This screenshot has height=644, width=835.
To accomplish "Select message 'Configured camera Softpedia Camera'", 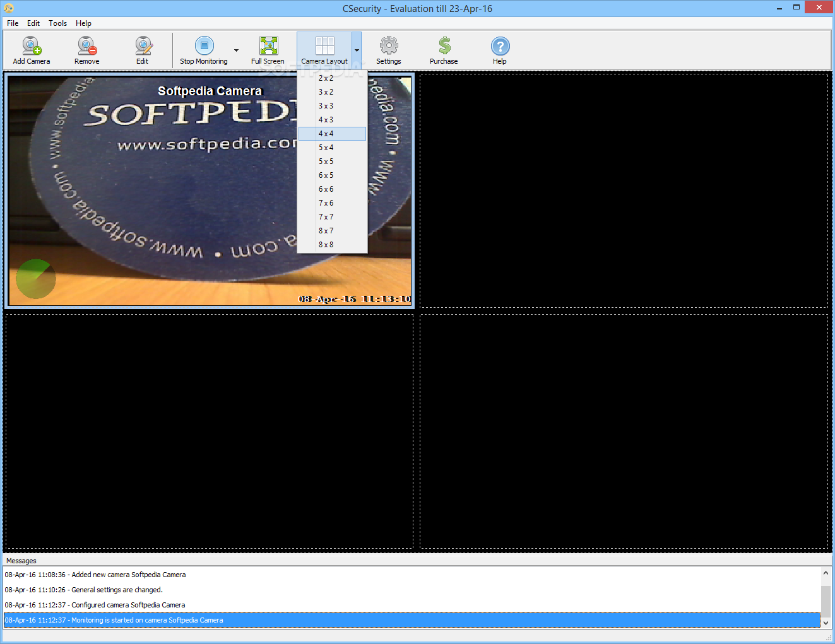I will tap(412, 605).
